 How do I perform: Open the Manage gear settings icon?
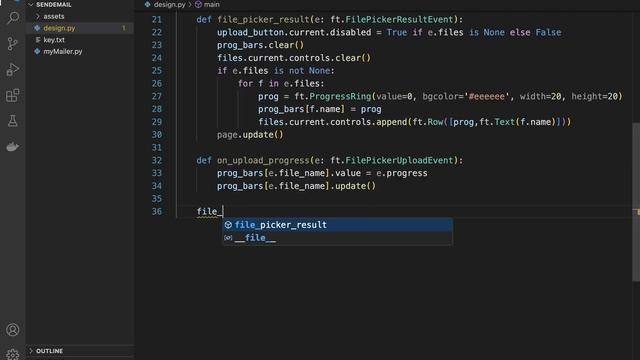coord(13,354)
